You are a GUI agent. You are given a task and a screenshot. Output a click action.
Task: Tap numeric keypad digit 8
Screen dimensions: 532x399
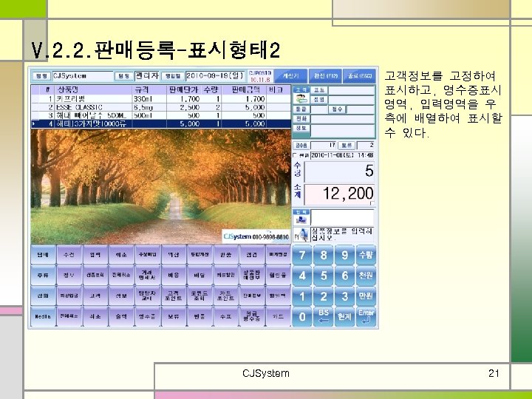[x=324, y=254]
